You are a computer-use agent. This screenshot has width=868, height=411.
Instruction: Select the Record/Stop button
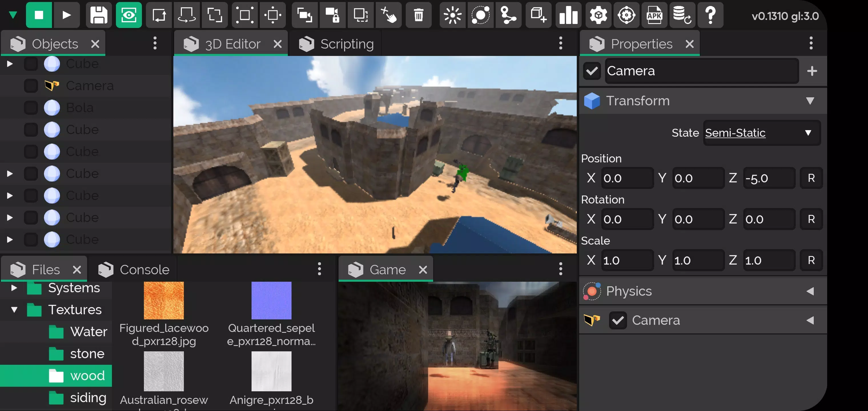tap(39, 15)
